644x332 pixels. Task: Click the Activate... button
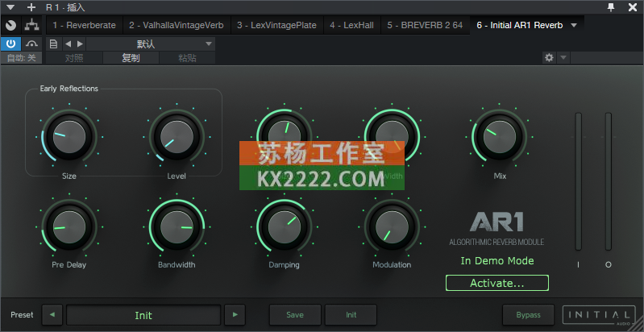(x=497, y=283)
